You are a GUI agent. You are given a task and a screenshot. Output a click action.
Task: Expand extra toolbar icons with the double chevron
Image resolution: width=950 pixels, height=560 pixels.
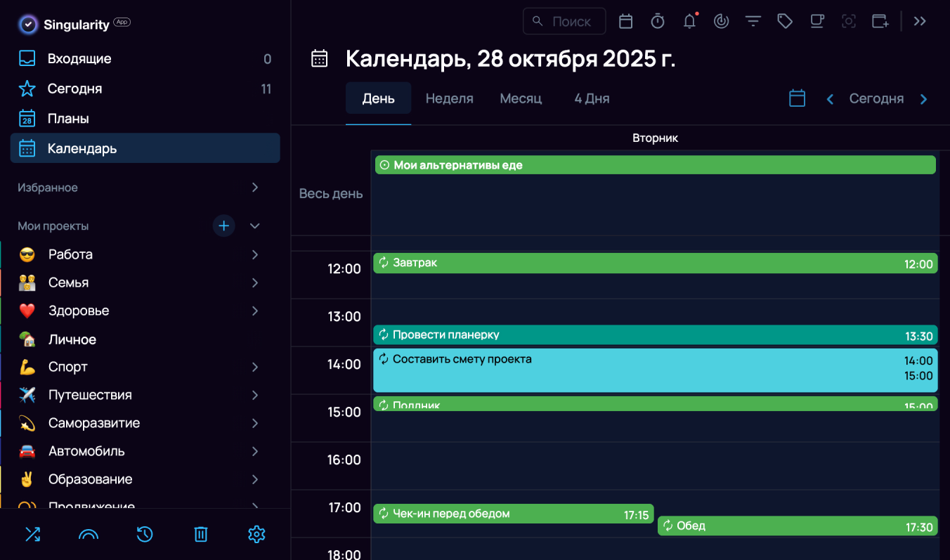[x=920, y=21]
